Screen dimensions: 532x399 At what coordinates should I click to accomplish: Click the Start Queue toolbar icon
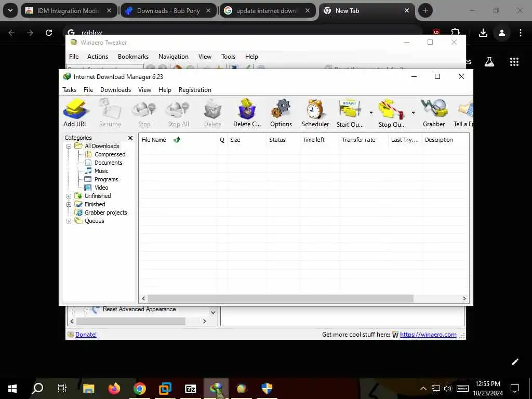[x=350, y=113]
